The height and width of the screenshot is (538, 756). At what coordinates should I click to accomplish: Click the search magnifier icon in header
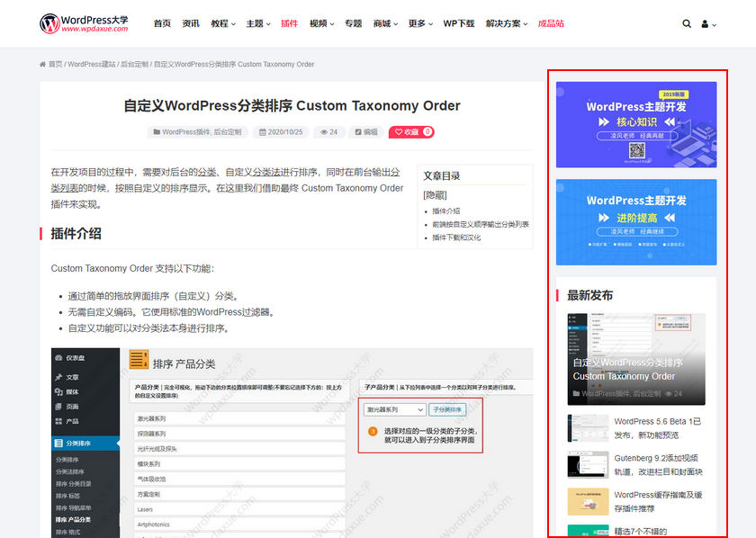687,23
